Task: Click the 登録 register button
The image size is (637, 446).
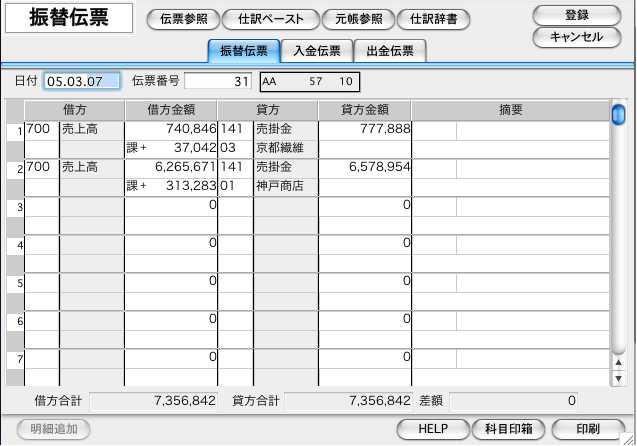Action: tap(576, 14)
